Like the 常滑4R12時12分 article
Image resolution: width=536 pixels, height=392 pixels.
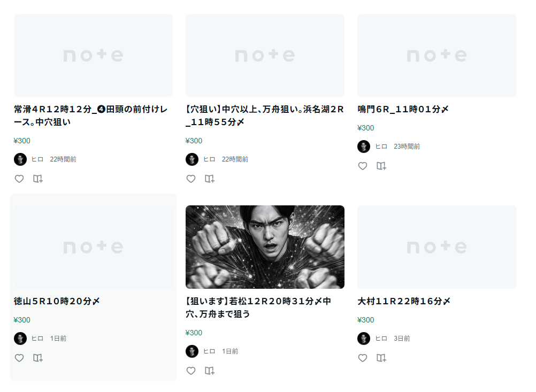pyautogui.click(x=19, y=179)
